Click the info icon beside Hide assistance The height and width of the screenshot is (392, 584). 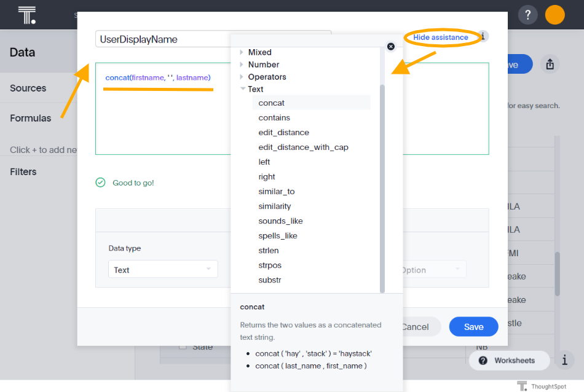coord(484,37)
